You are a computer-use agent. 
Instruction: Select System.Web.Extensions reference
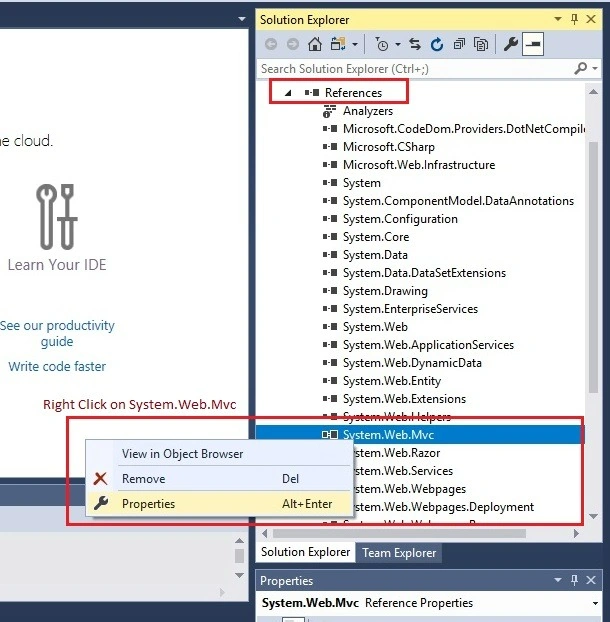pyautogui.click(x=404, y=399)
